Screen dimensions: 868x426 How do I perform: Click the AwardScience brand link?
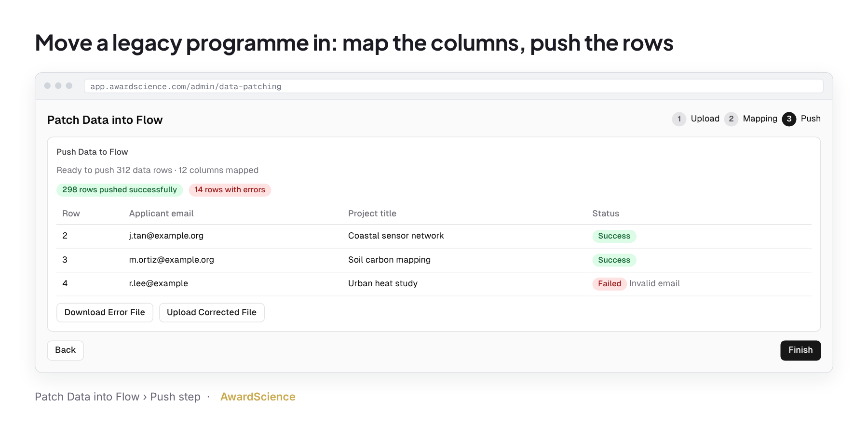(258, 397)
